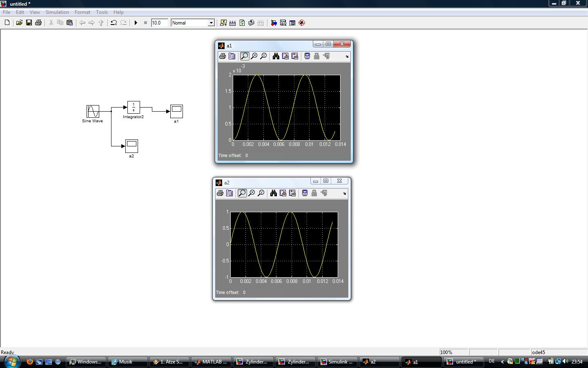This screenshot has width=588, height=368.
Task: Click Save axes settings icon in a2 scope
Action: (283, 193)
